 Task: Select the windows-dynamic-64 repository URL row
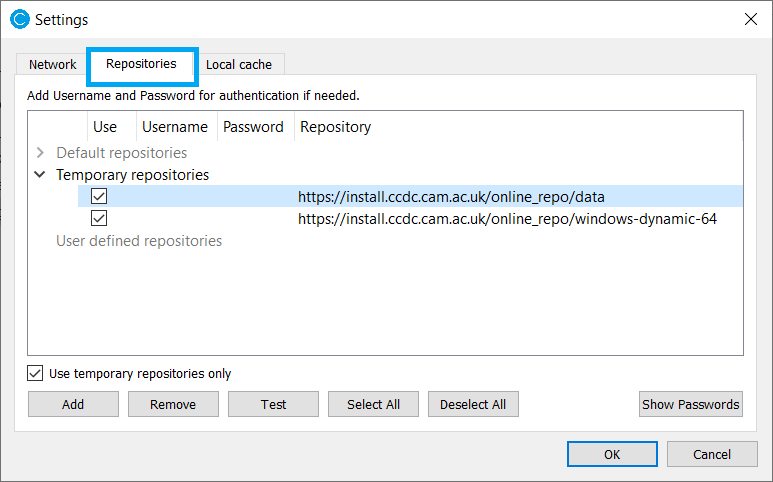pyautogui.click(x=507, y=219)
